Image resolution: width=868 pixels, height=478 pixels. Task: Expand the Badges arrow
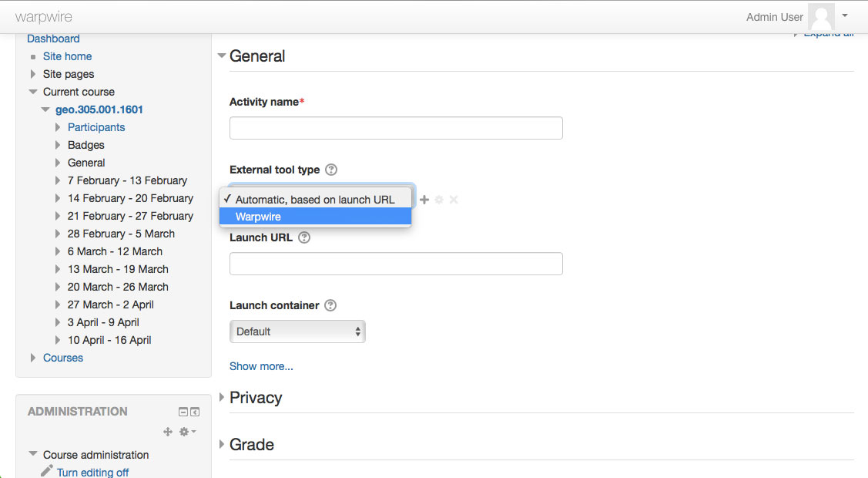pyautogui.click(x=58, y=145)
